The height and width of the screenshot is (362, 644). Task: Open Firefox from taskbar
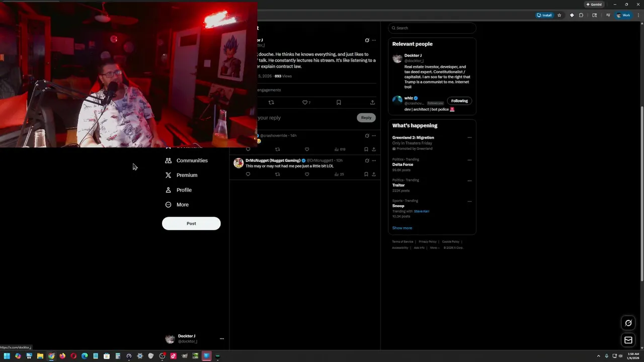(62, 356)
